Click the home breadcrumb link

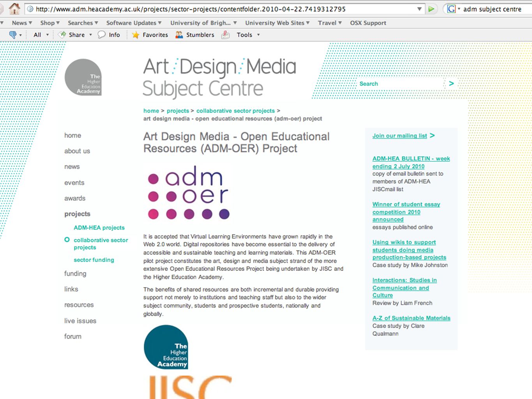tap(151, 111)
